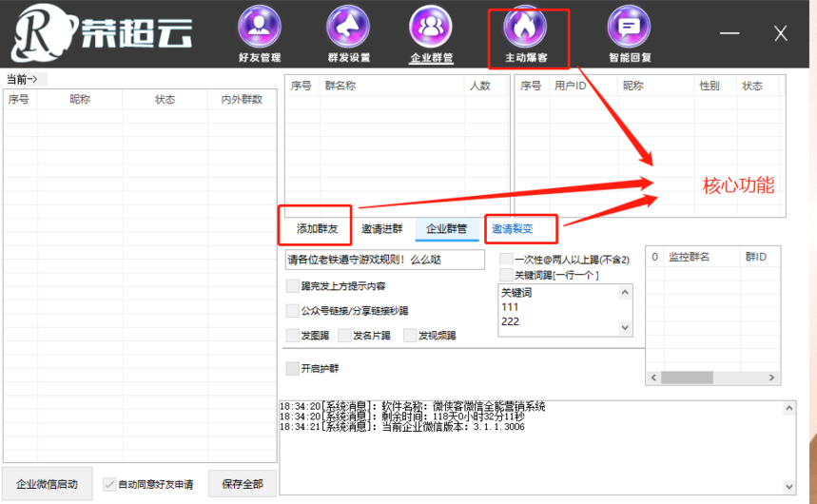
Task: Click the 群名称 column header
Action: [x=391, y=86]
